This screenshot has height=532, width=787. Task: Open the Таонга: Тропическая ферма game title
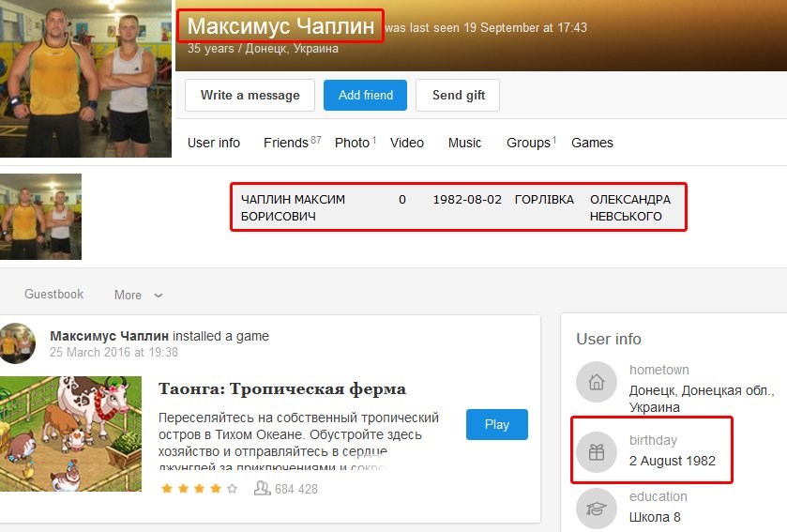pos(282,388)
